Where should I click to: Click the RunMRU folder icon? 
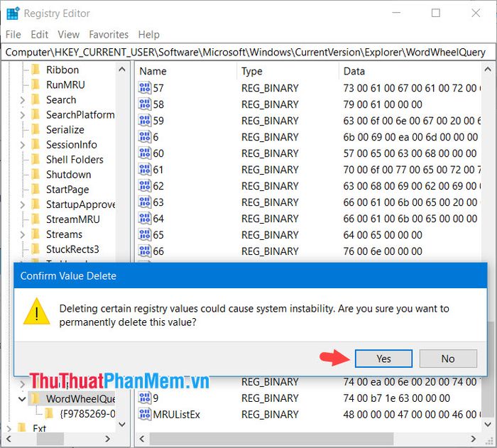coord(35,84)
